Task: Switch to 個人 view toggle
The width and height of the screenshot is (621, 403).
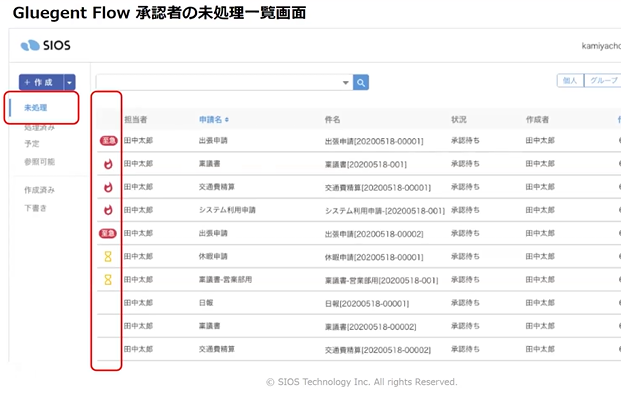Action: [570, 80]
